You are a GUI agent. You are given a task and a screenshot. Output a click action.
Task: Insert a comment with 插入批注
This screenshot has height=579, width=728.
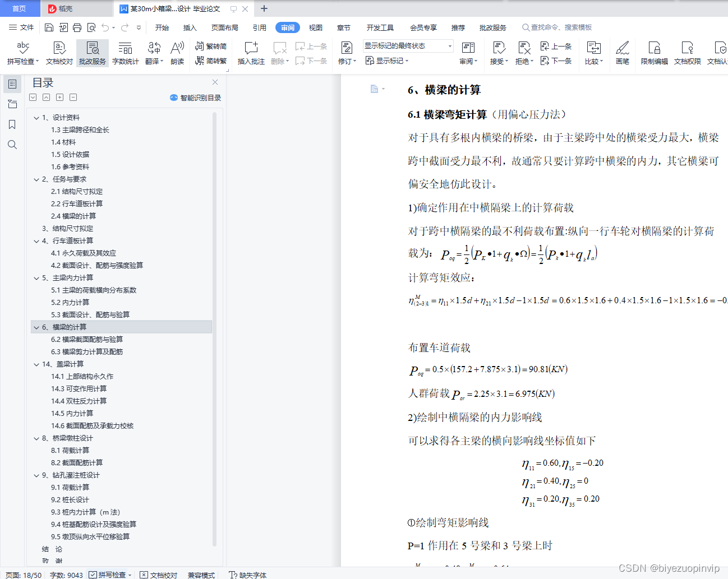[251, 53]
